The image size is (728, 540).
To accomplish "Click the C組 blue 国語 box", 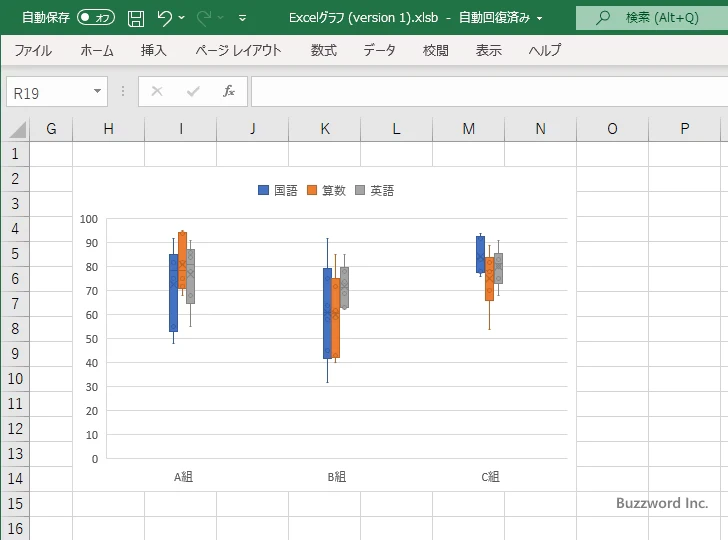I will coord(481,254).
